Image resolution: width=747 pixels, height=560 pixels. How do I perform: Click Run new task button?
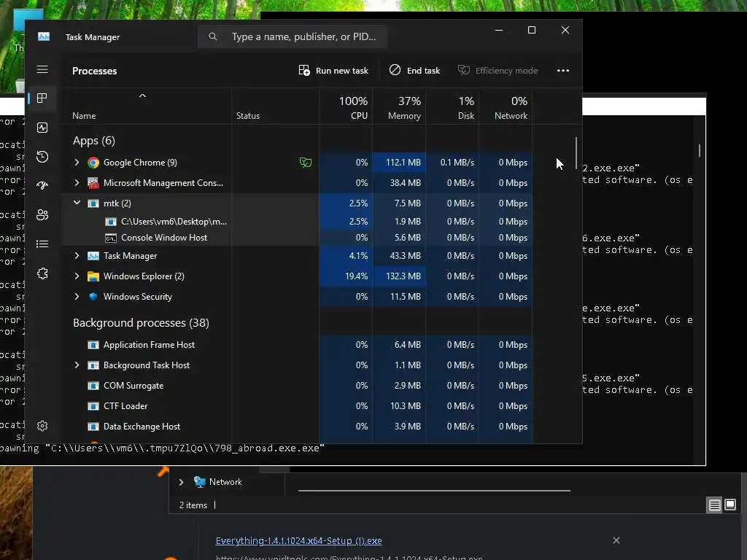coord(333,71)
